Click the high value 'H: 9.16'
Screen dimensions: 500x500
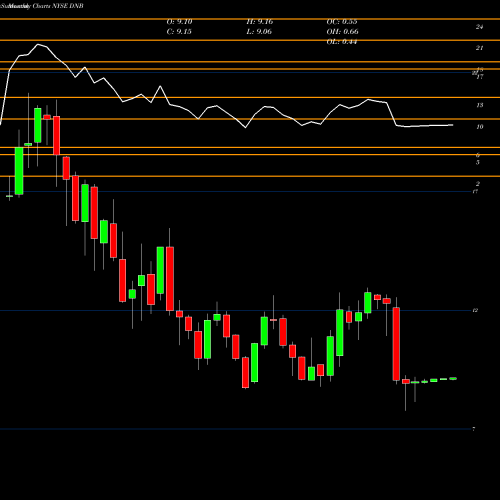(x=260, y=22)
